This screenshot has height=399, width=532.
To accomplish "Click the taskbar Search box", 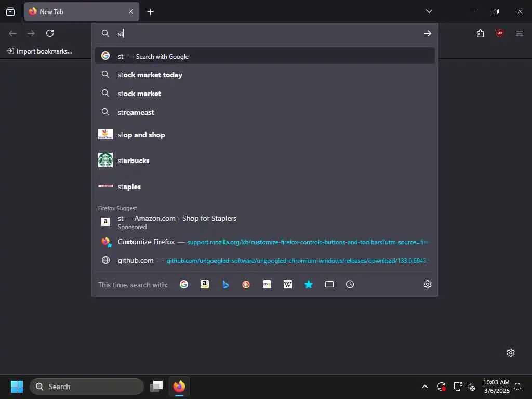I will coord(87,387).
